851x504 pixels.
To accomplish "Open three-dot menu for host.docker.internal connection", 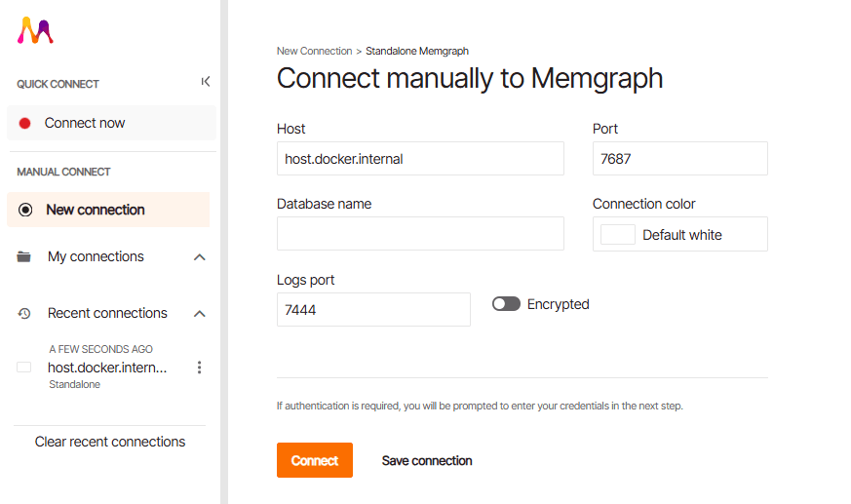I will click(x=199, y=368).
